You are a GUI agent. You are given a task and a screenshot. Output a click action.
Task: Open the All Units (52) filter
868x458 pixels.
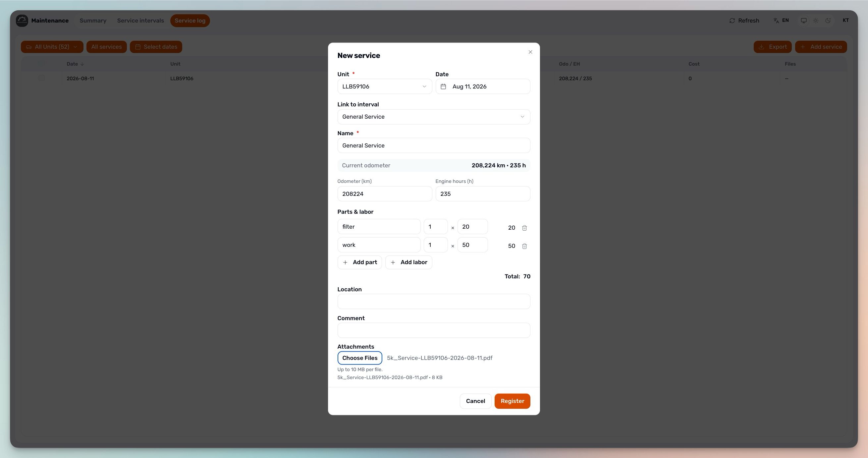coord(52,47)
